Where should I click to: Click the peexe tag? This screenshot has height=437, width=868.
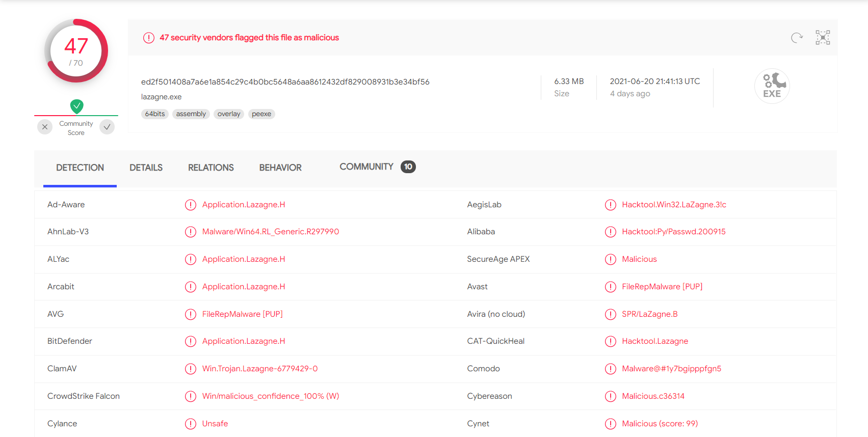click(261, 114)
